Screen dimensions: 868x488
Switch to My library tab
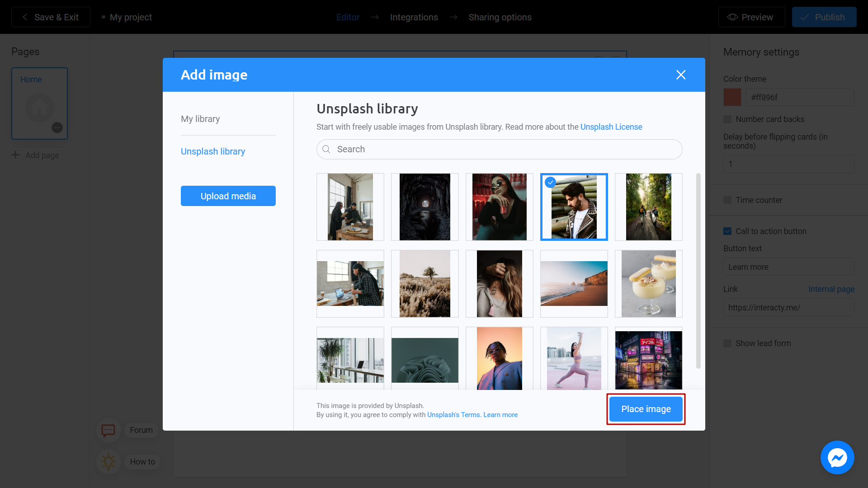coord(200,118)
